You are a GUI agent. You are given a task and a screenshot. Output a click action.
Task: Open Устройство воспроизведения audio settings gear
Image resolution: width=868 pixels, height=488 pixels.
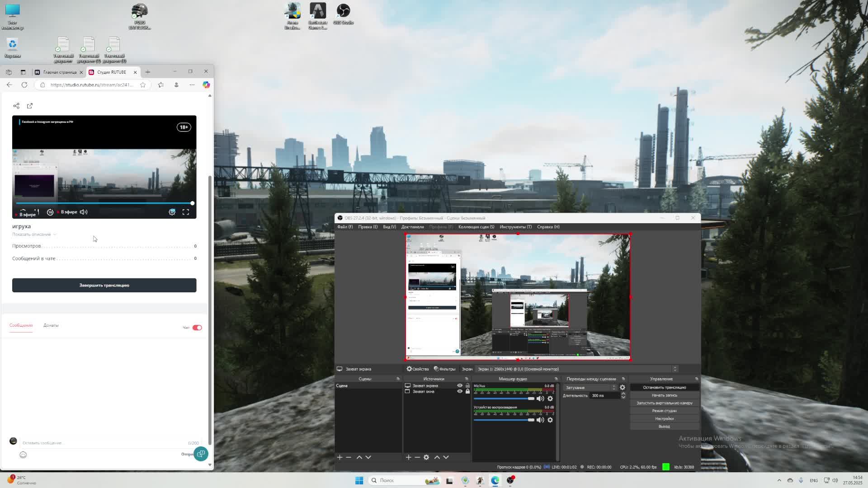(550, 420)
